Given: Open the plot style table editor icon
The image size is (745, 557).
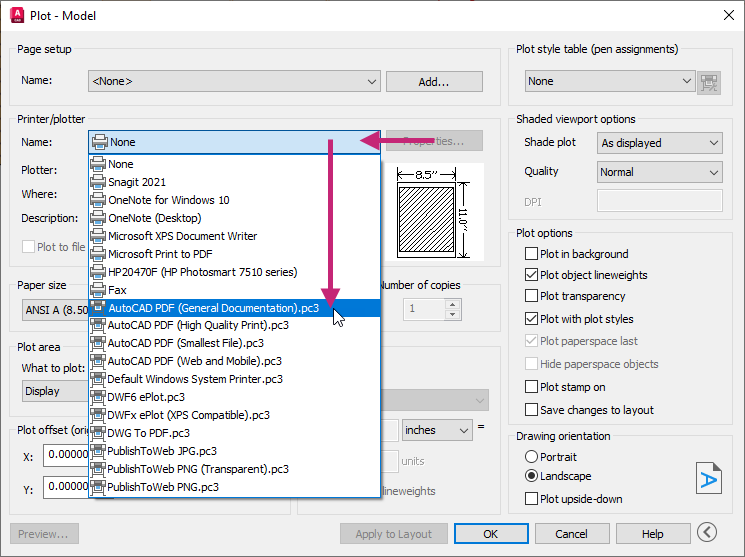Looking at the screenshot, I should click(709, 82).
